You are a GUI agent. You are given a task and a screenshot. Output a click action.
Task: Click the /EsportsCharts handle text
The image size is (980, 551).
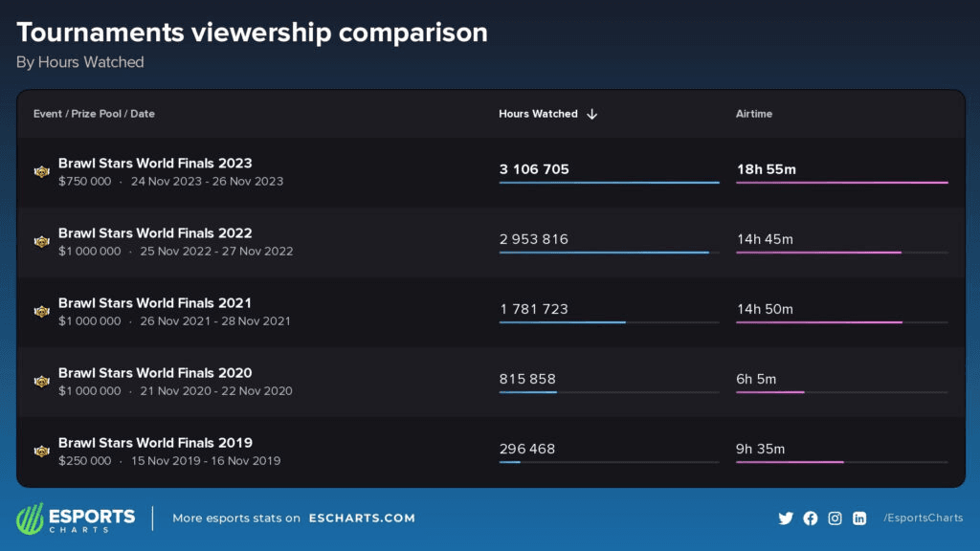pos(922,518)
